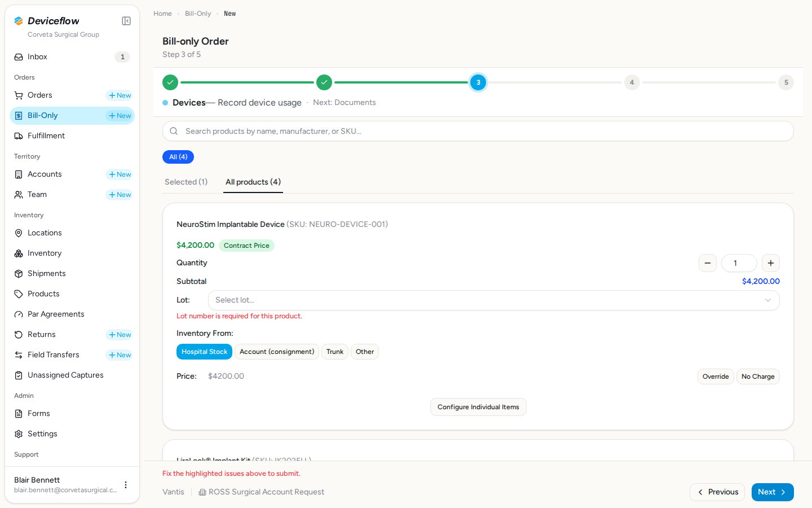Open Bill-Only in the sidebar
The height and width of the screenshot is (508, 812).
coord(72,116)
